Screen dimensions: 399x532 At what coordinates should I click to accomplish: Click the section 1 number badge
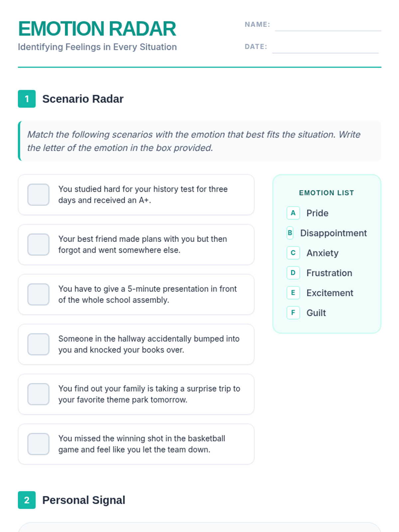pyautogui.click(x=27, y=99)
